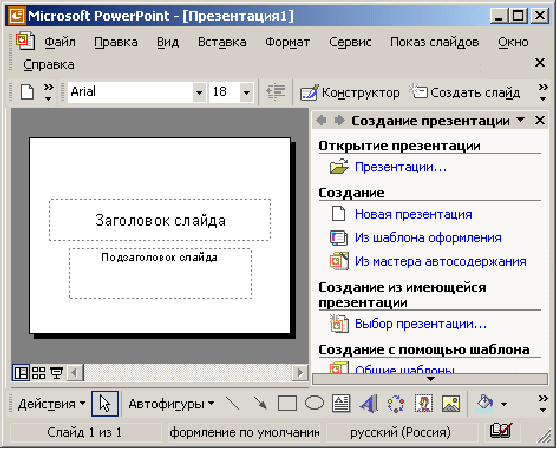Image resolution: width=557 pixels, height=449 pixels.
Task: Close the Создание презентации task pane
Action: tap(540, 120)
